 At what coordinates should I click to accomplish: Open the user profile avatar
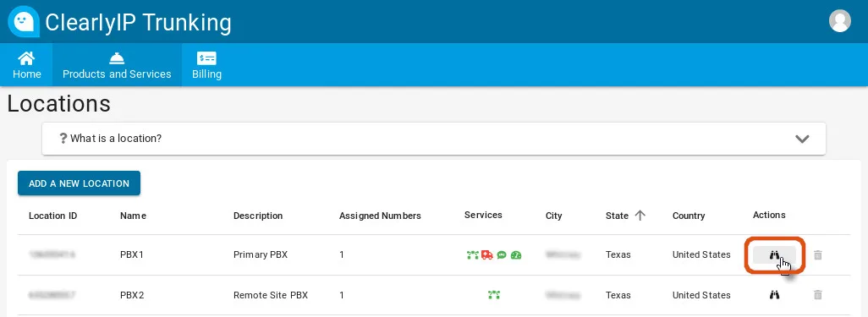click(x=840, y=21)
